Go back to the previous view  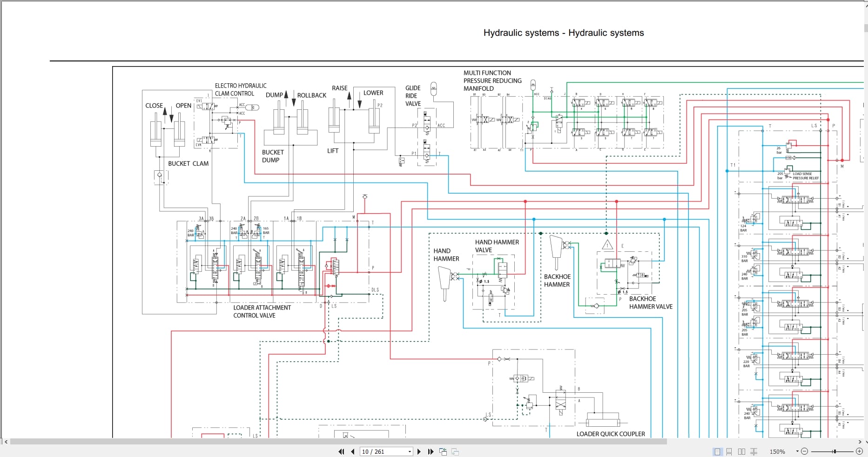tap(443, 451)
